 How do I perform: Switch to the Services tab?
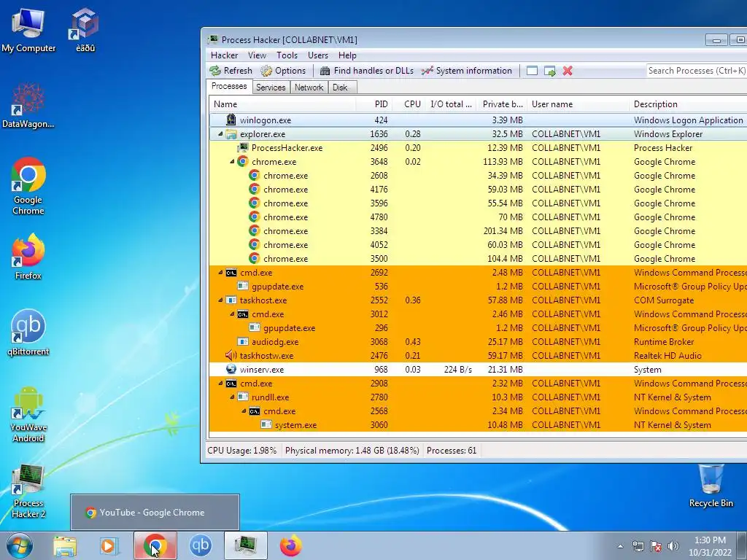(271, 87)
